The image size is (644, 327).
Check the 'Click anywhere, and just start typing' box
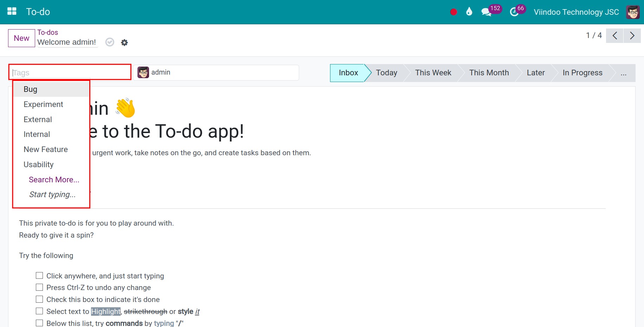[x=39, y=275]
